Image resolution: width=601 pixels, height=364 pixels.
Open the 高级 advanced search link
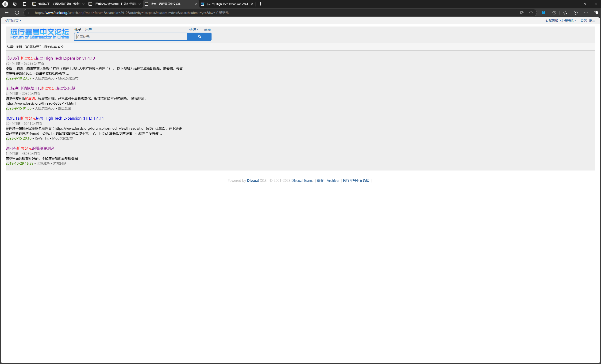pos(207,30)
